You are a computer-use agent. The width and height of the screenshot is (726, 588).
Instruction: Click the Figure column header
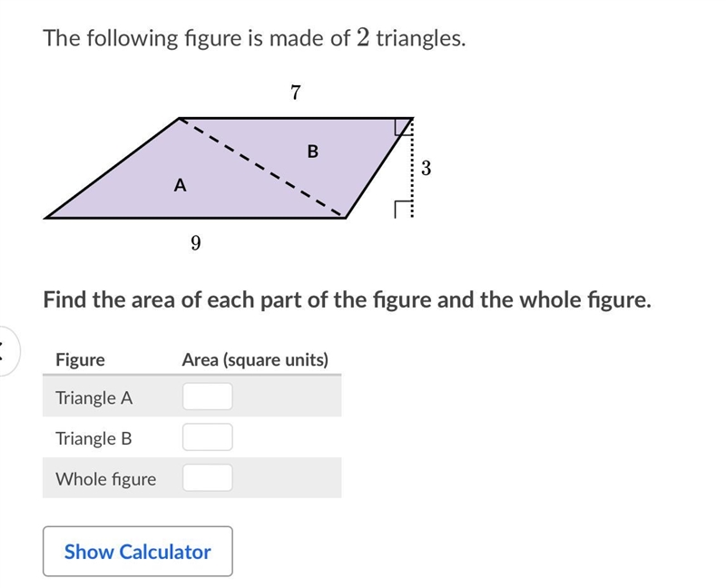[x=80, y=359]
